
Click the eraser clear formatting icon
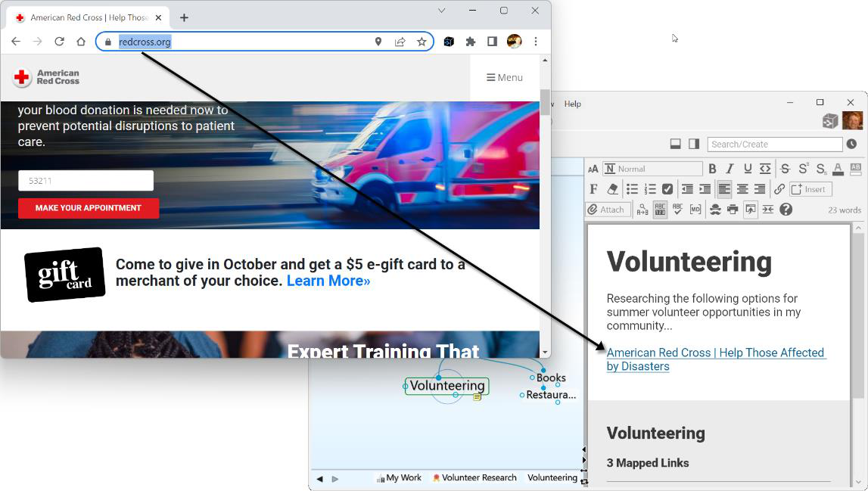612,189
